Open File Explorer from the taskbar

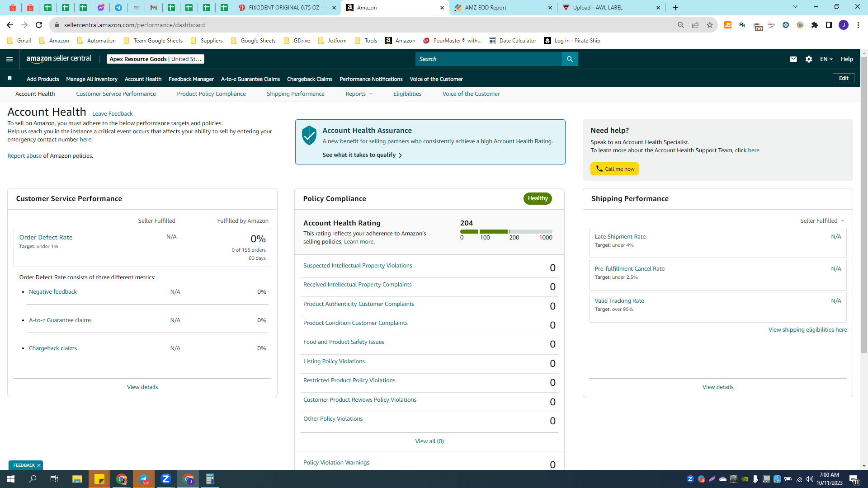pyautogui.click(x=77, y=479)
